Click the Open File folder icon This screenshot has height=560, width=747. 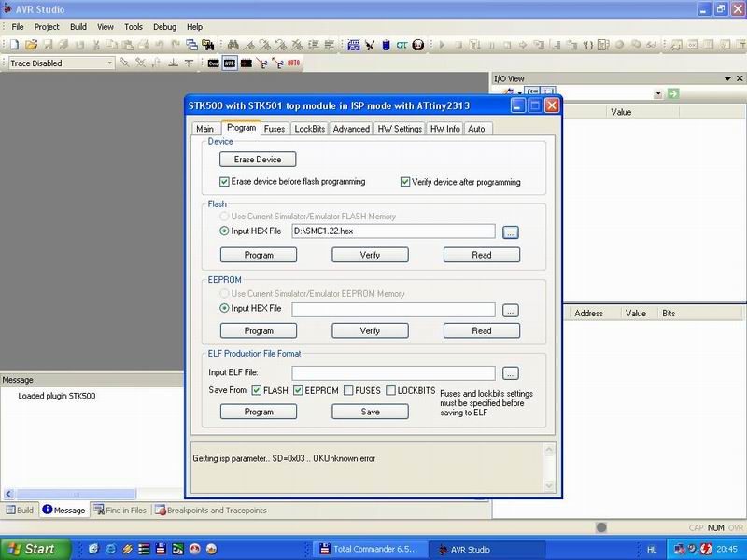32,44
